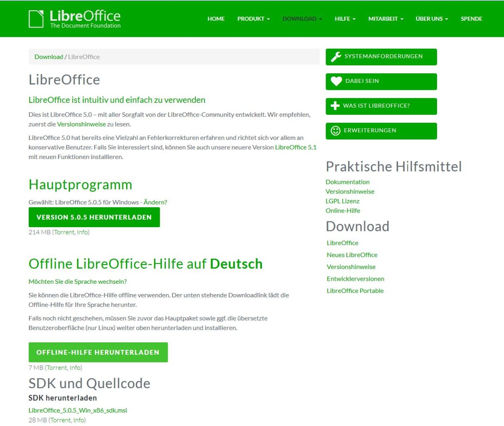Open the LGPL Lizenz link
The height and width of the screenshot is (426, 504).
[x=343, y=201]
